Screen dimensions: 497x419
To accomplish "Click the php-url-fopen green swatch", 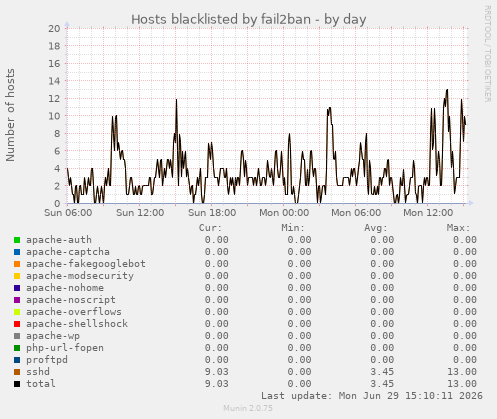I will pyautogui.click(x=17, y=348).
